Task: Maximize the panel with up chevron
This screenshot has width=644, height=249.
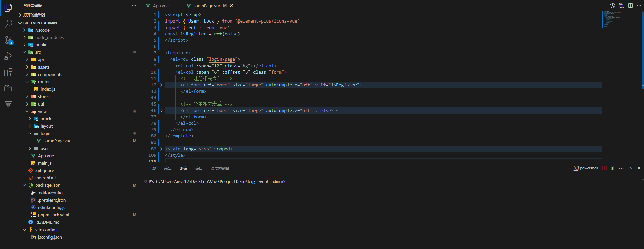Action: click(630, 168)
